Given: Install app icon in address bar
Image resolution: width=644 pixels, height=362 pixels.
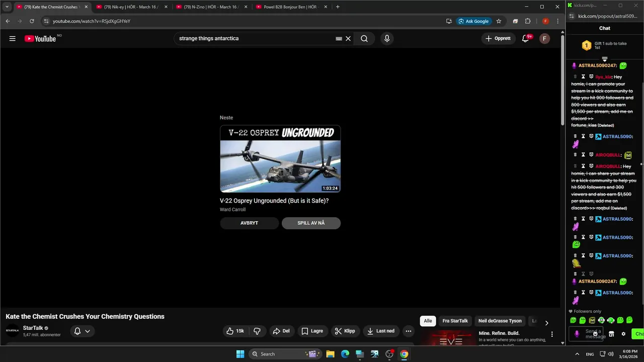Looking at the screenshot, I should (449, 21).
